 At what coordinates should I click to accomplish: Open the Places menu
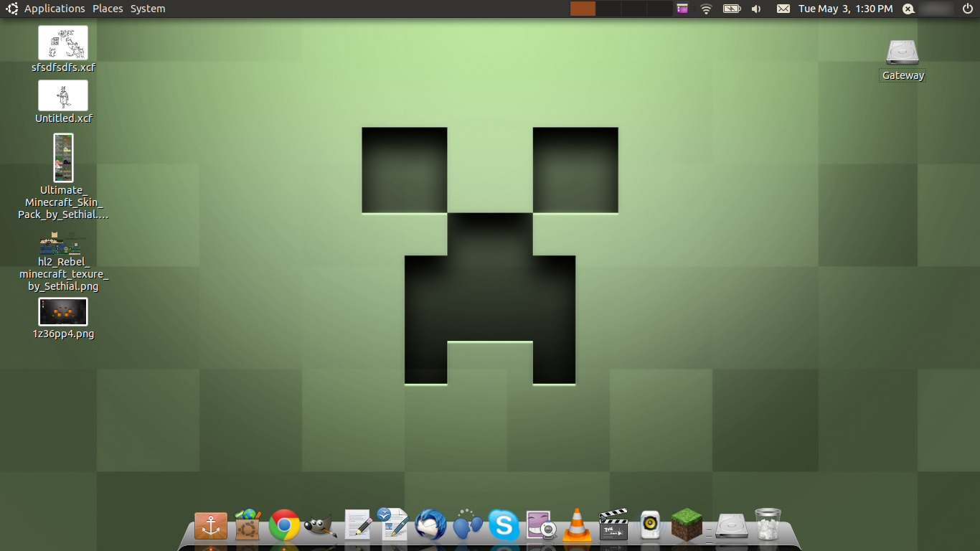click(x=108, y=9)
